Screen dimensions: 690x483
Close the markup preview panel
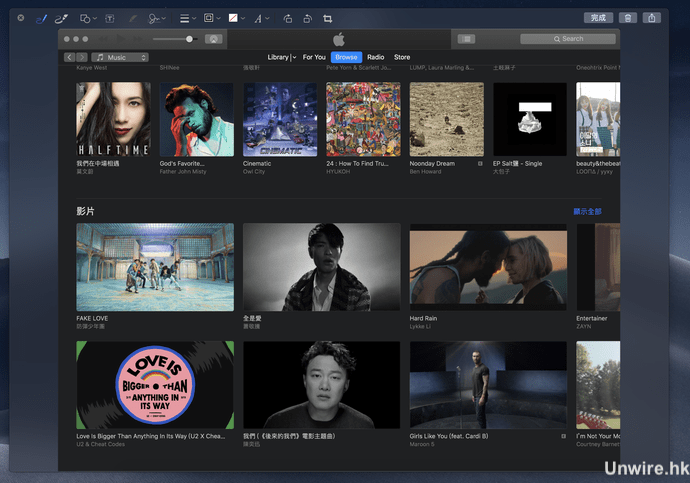21,18
